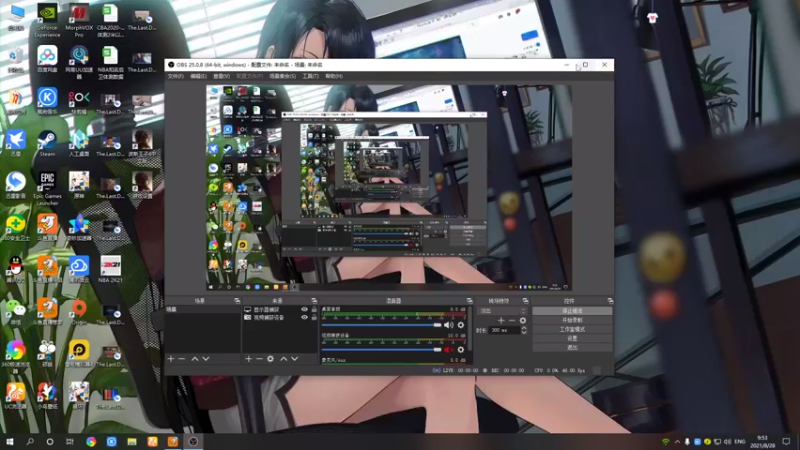Hide the 显示器捕获 source with eye icon
800x450 pixels.
coord(305,310)
